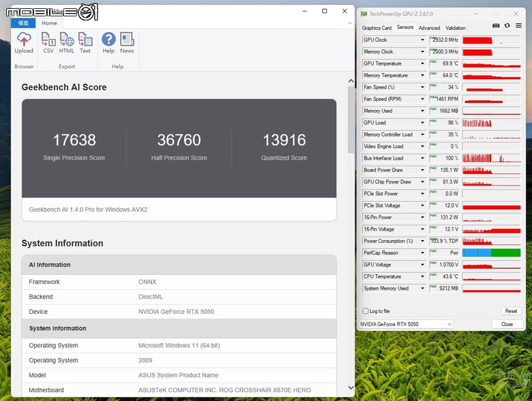Open PerfCap Reason sensor dropdown

(422, 253)
